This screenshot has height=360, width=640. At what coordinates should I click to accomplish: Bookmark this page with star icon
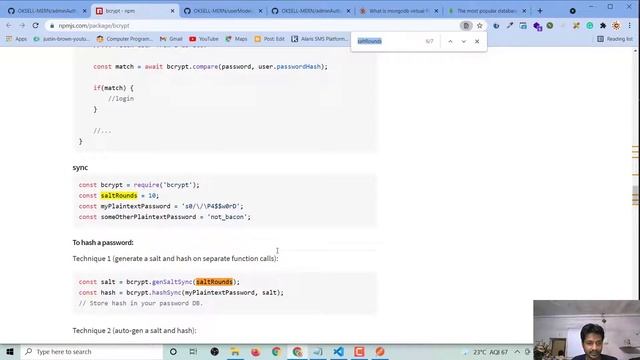[x=480, y=26]
